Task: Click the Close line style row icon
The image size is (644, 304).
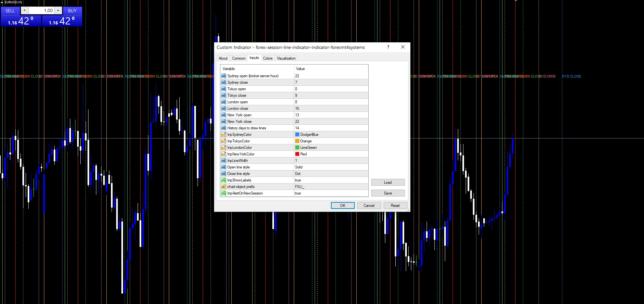Action: pyautogui.click(x=223, y=174)
